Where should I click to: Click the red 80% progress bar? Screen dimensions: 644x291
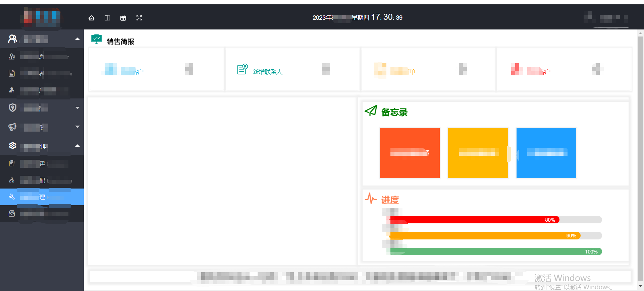point(475,220)
